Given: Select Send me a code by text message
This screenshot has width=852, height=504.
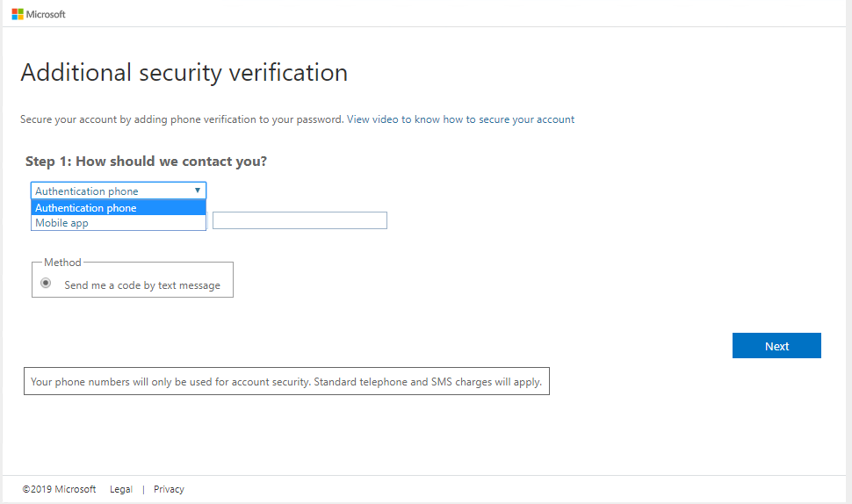Looking at the screenshot, I should (x=46, y=284).
